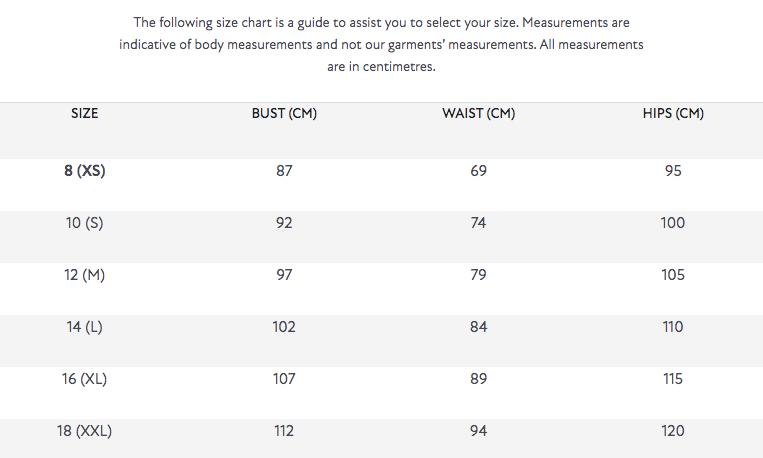763x458 pixels.
Task: Click hips value 115 for size 16 (XL)
Action: pos(673,379)
